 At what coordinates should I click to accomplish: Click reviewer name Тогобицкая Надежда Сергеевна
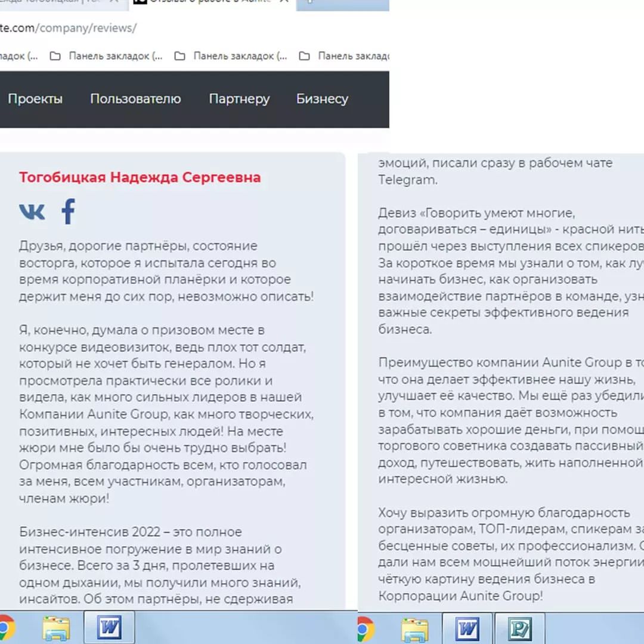[140, 178]
